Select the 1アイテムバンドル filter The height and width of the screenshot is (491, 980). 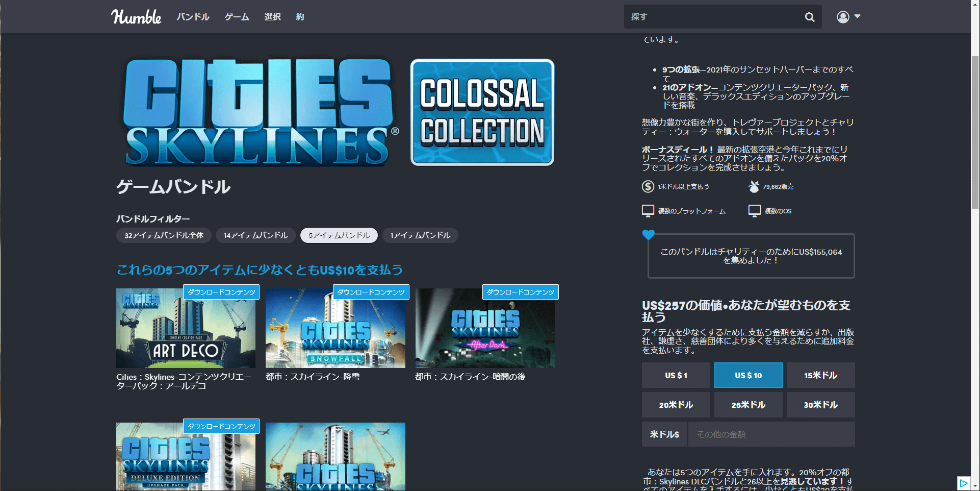pos(420,235)
